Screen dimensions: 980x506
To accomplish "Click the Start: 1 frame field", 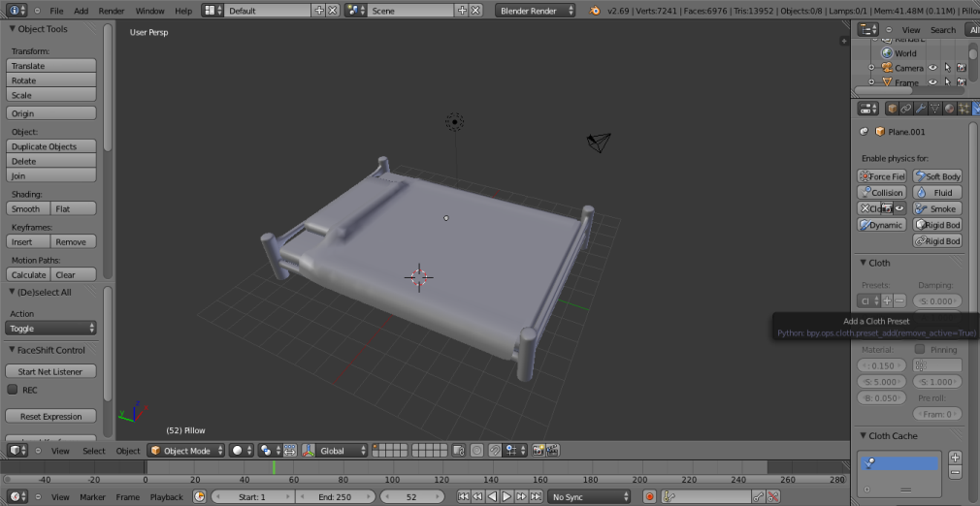I will pos(252,496).
